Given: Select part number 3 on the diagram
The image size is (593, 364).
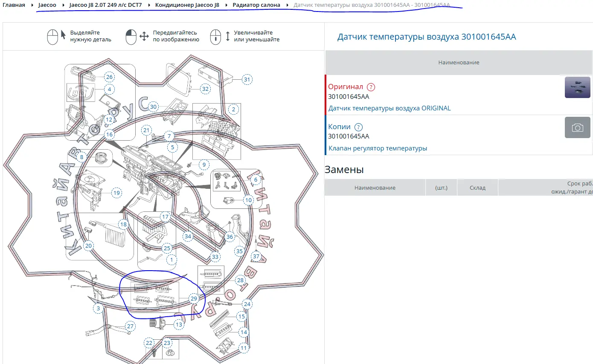Looking at the screenshot, I should (98, 308).
